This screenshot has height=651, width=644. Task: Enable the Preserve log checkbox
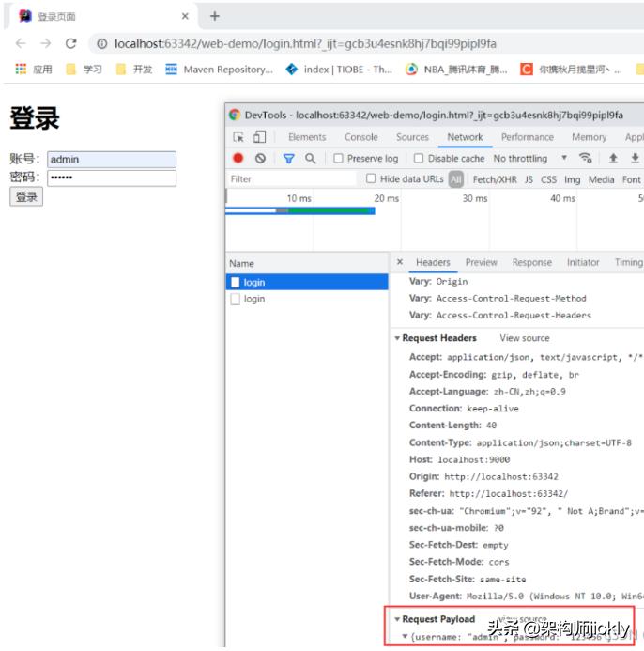pos(338,158)
